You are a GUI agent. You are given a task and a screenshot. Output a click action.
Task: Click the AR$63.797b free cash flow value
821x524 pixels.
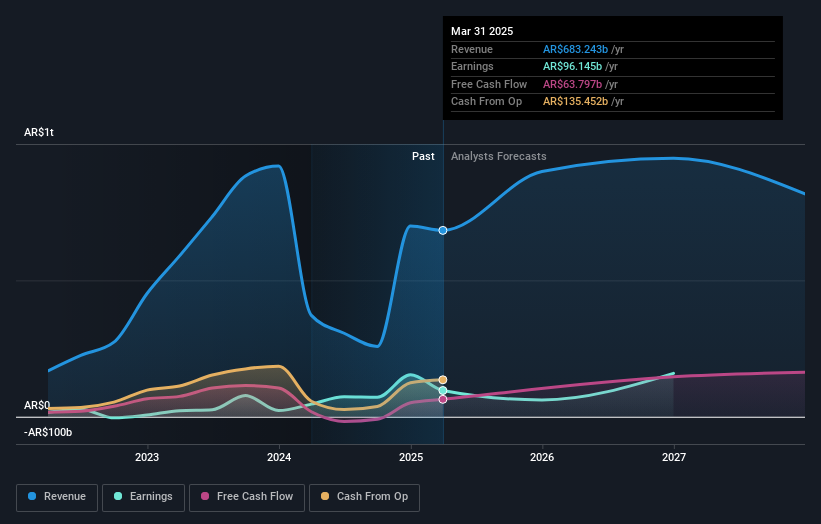[x=572, y=84]
